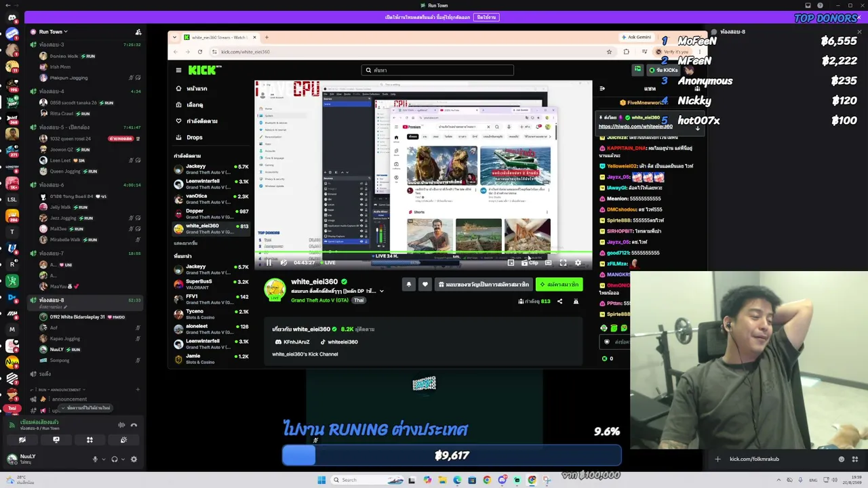
Task: Open SuperBusS recommended channel
Action: [x=210, y=285]
